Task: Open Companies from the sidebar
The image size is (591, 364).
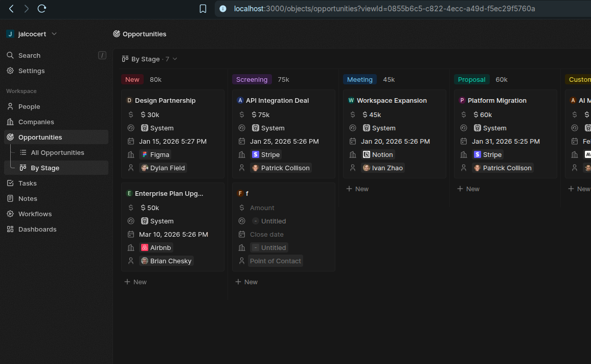Action: click(x=36, y=122)
